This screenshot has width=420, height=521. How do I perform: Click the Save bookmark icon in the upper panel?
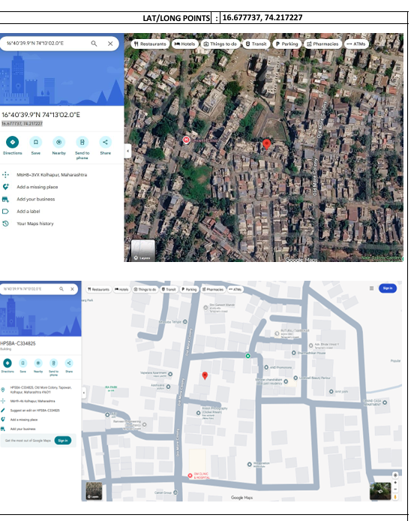tap(35, 142)
